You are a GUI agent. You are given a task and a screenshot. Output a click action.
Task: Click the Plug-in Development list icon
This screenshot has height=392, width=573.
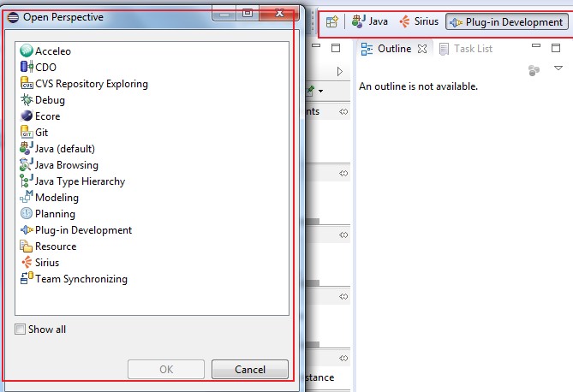tap(27, 229)
